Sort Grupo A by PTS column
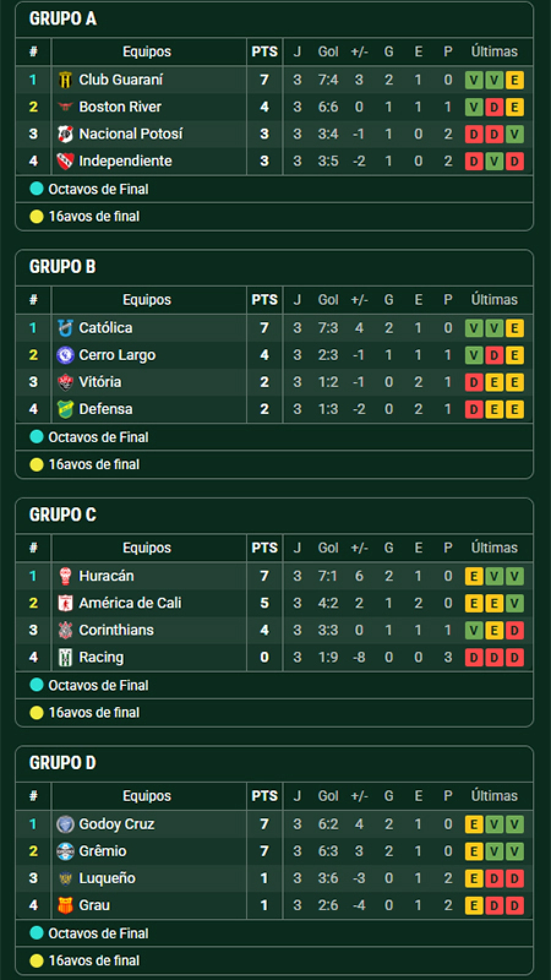Screen dimensions: 551x980 [x=264, y=52]
